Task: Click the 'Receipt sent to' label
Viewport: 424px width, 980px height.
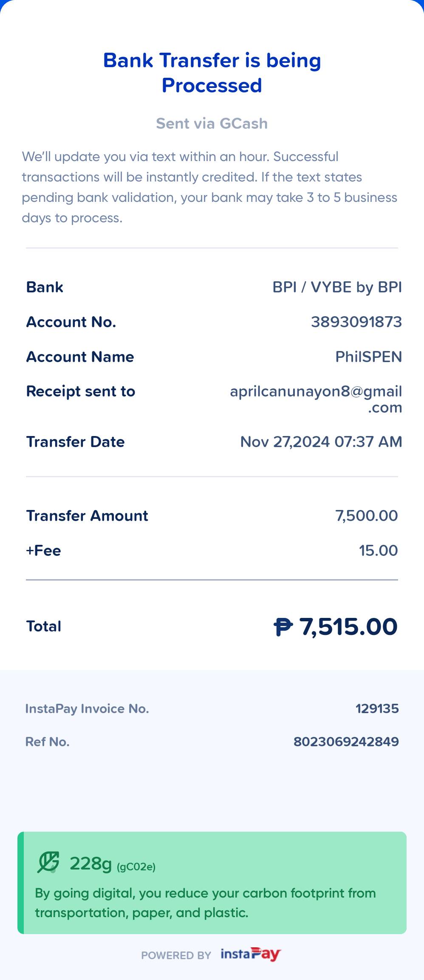Action: click(x=81, y=391)
